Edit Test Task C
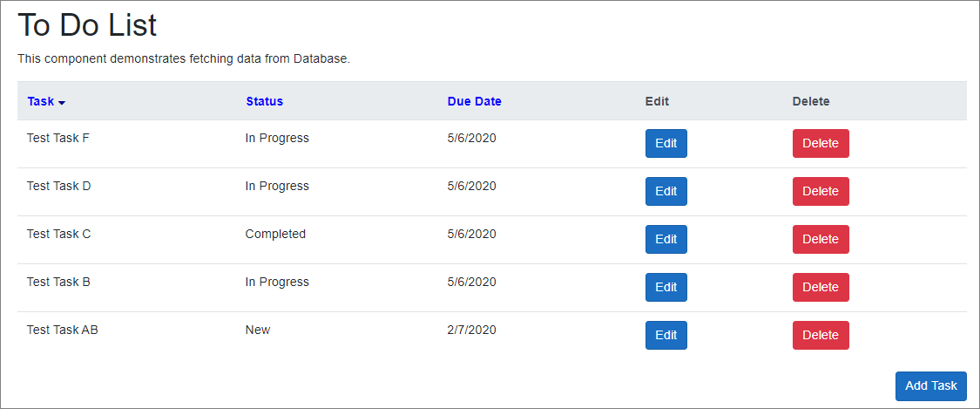 coord(666,240)
